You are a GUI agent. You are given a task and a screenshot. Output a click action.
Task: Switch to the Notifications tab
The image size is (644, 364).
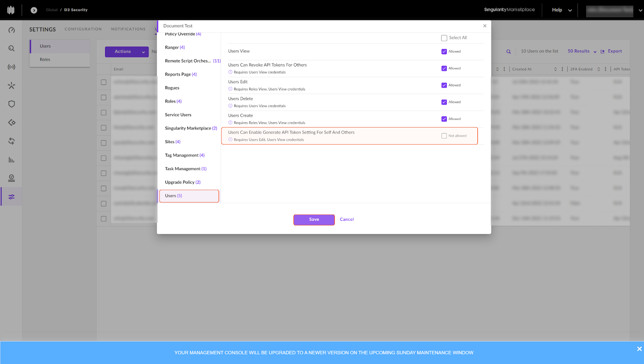[x=128, y=29]
